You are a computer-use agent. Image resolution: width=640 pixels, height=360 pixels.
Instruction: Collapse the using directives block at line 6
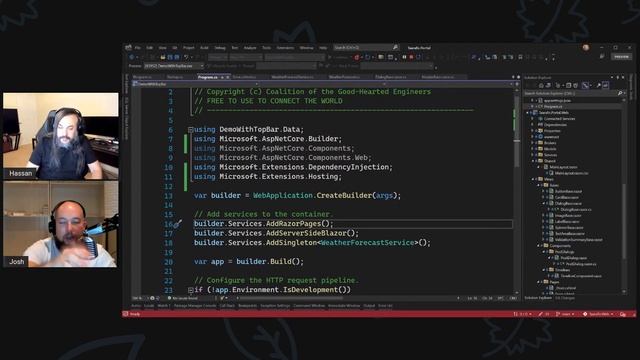point(191,130)
